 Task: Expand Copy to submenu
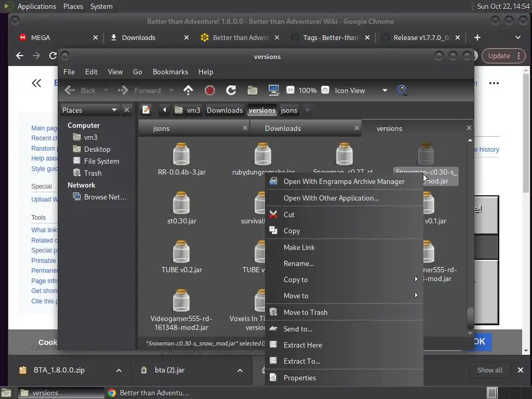[344, 280]
